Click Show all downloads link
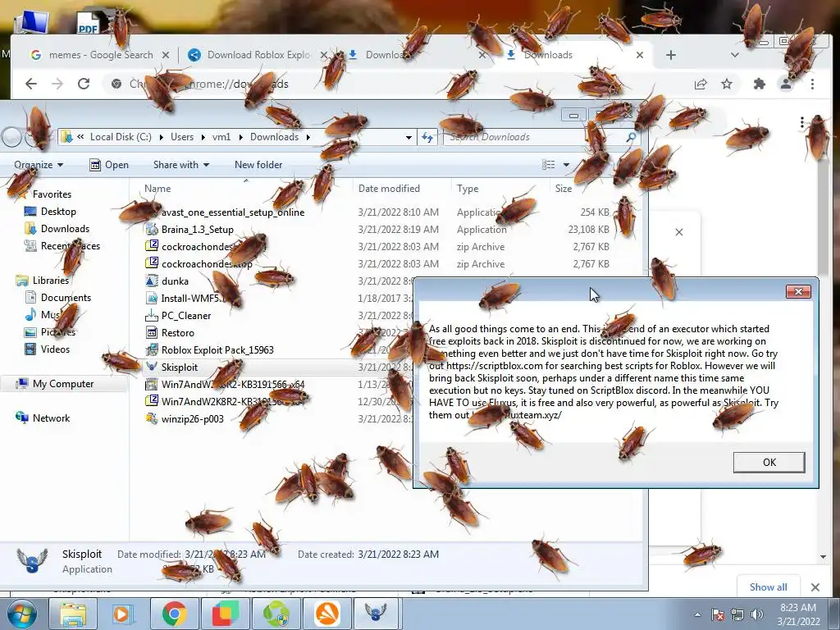840x630 pixels. click(768, 587)
